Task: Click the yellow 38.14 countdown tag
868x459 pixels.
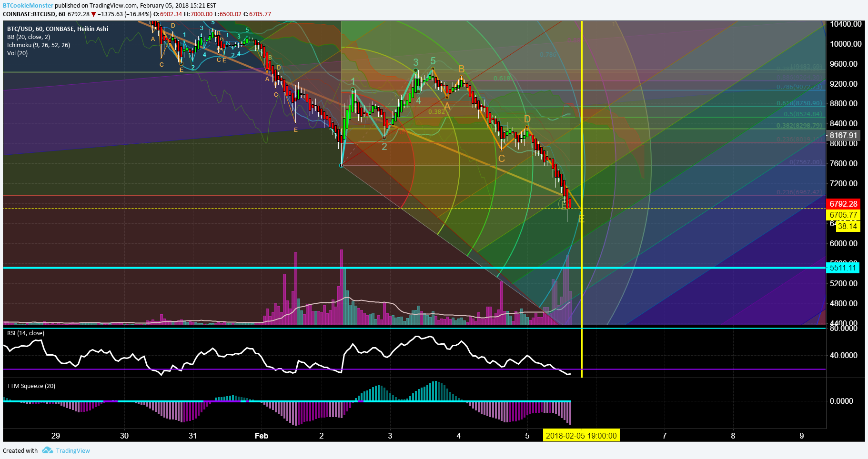Action: tap(848, 226)
